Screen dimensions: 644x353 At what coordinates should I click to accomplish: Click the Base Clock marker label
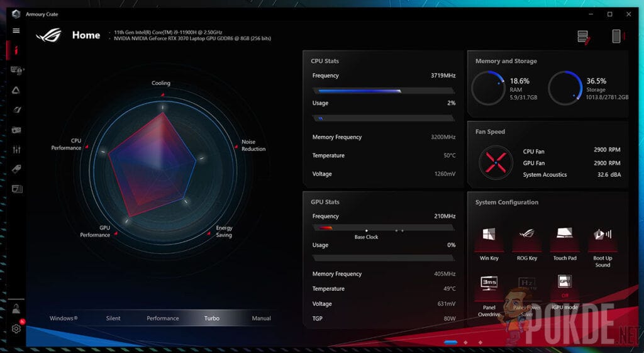(367, 237)
